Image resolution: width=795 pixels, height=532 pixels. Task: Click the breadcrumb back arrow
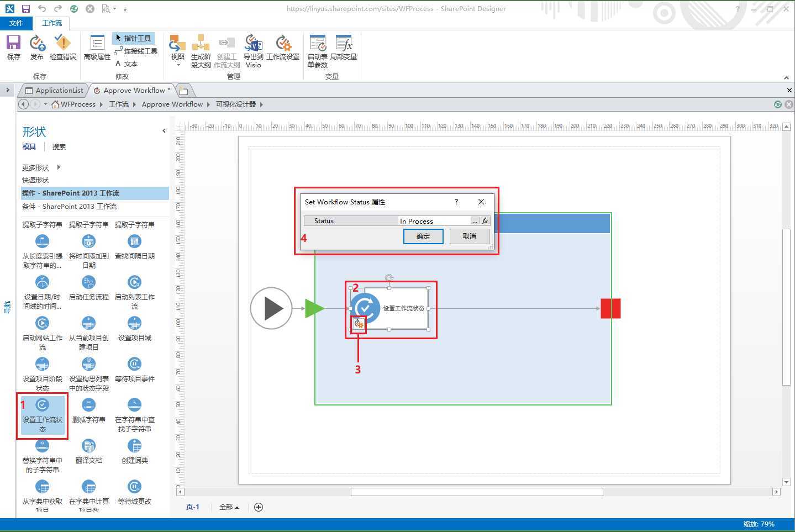(24, 104)
